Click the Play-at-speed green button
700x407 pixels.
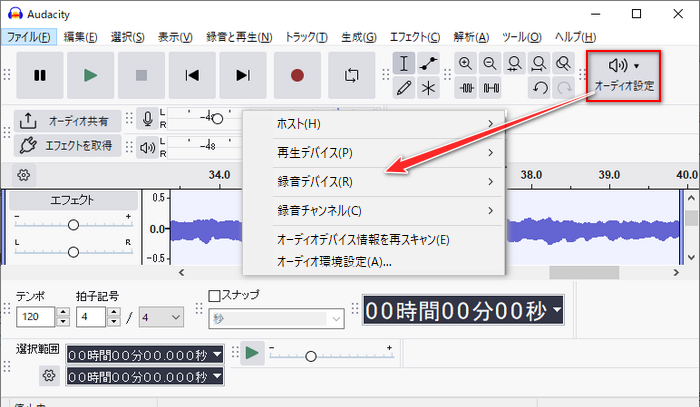click(252, 353)
